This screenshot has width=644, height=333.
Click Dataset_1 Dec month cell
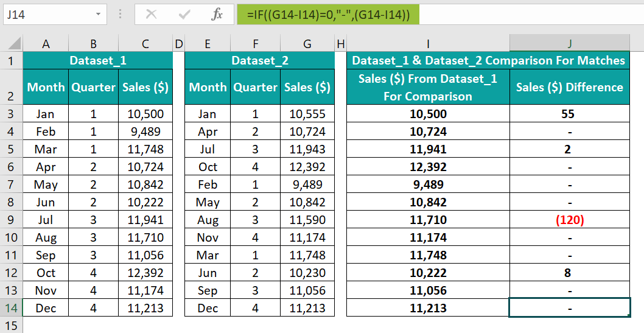point(46,307)
